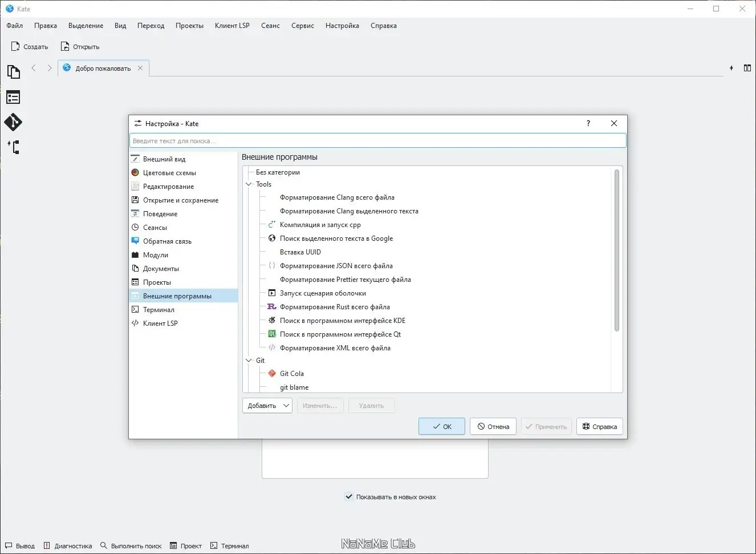Click the JSON formatting braces icon
756x554 pixels.
tap(272, 266)
